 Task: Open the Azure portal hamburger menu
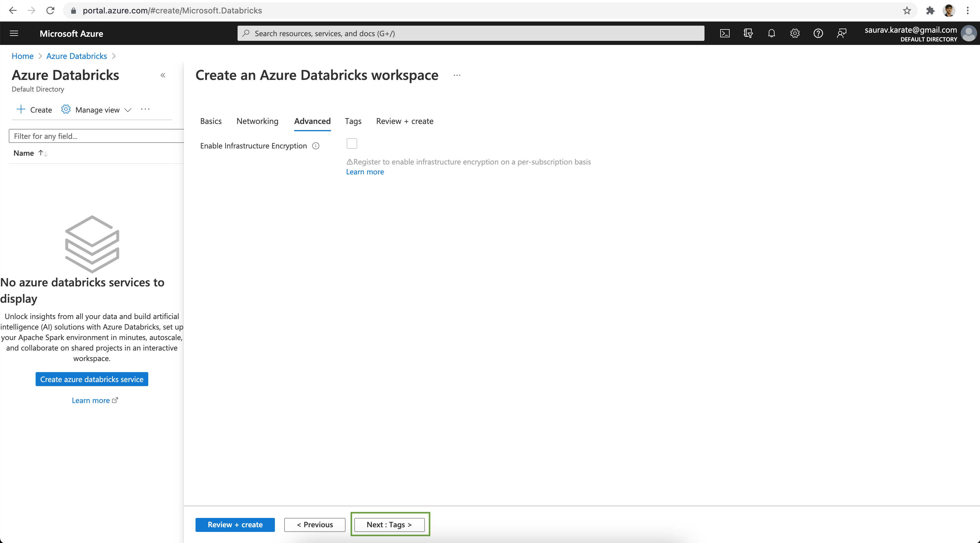coord(14,34)
